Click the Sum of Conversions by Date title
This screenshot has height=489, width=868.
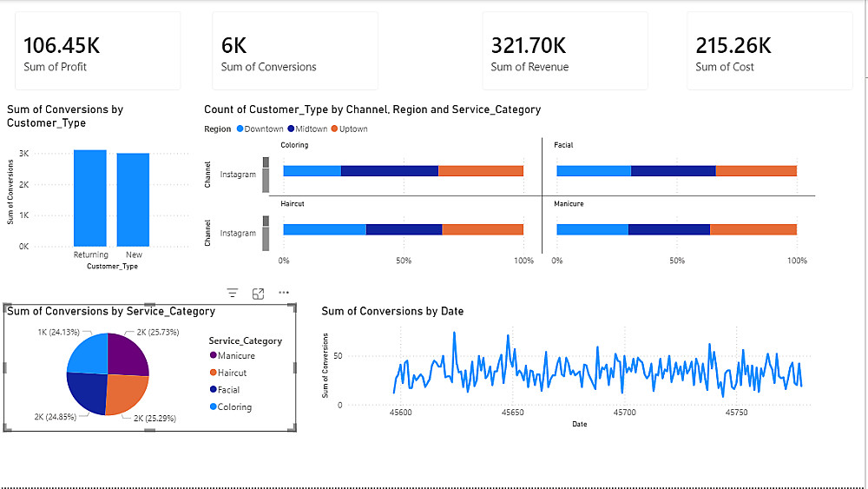point(392,311)
